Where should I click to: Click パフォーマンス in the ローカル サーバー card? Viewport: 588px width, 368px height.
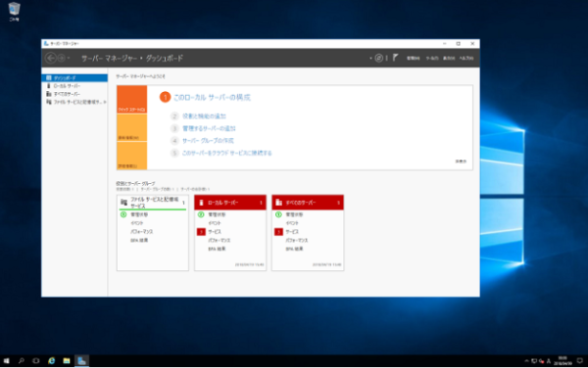click(x=220, y=241)
